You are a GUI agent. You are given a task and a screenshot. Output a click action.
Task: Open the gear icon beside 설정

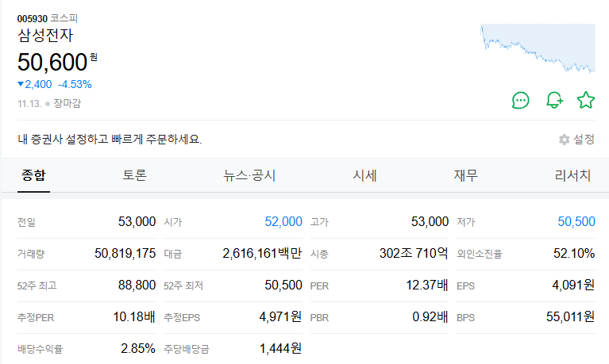coord(564,140)
